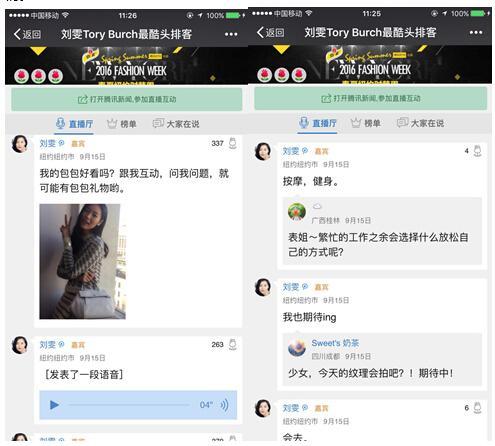Select 榜单 tab in left phone
Image resolution: width=495 pixels, height=446 pixels.
(x=122, y=124)
